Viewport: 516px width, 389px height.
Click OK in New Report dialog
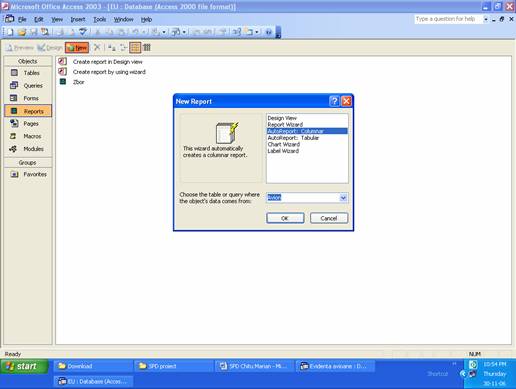(x=285, y=218)
